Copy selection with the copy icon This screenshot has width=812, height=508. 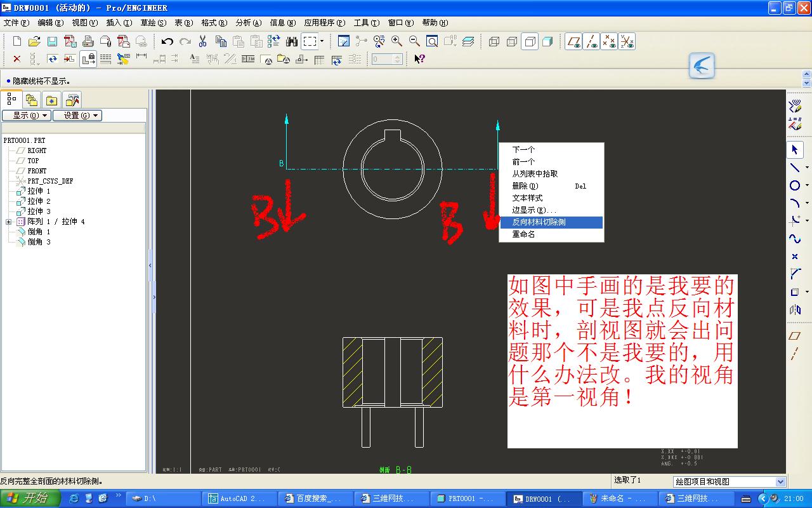coord(221,42)
